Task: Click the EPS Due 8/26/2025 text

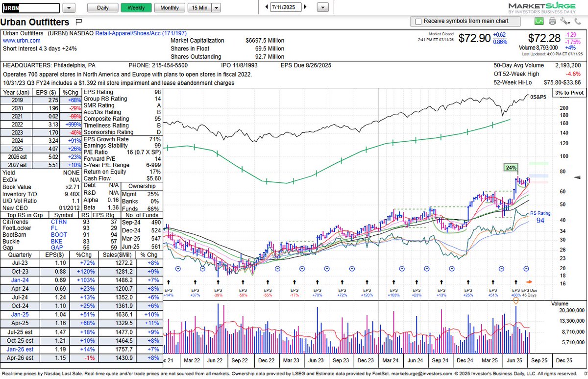Action: 306,65
